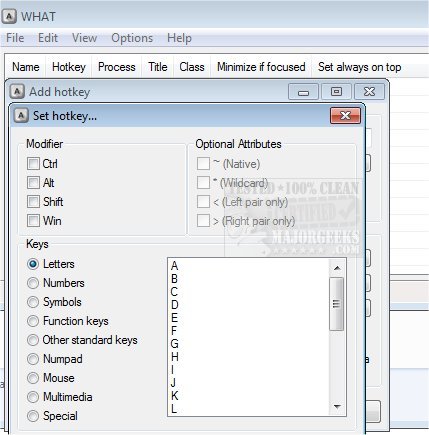Sort by the Hotkey column header
The width and height of the screenshot is (429, 435).
[x=69, y=67]
